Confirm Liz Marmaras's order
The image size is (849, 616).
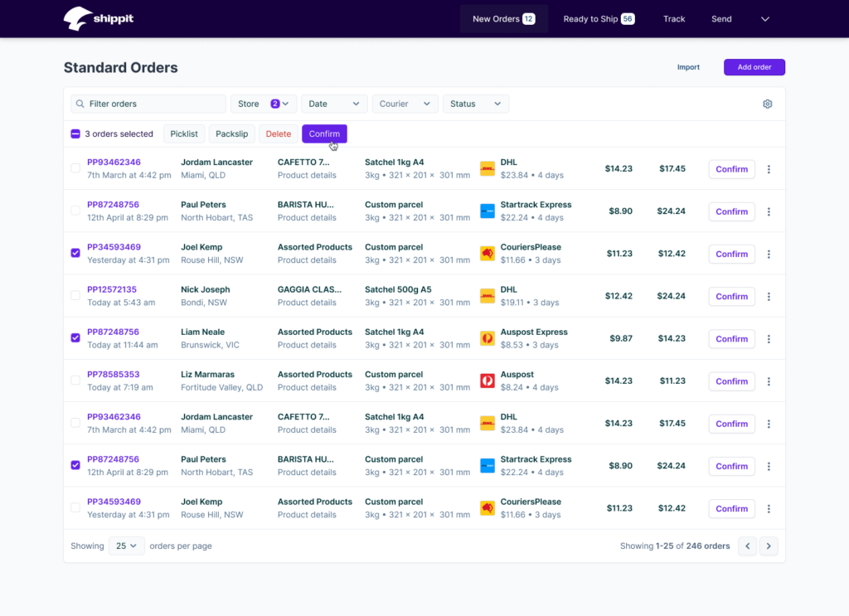click(731, 381)
